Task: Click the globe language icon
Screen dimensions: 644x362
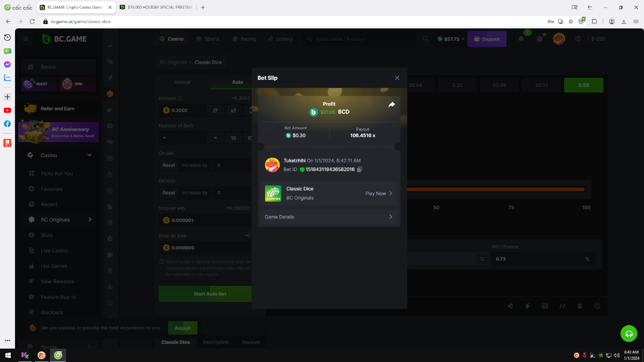Action: click(x=578, y=39)
